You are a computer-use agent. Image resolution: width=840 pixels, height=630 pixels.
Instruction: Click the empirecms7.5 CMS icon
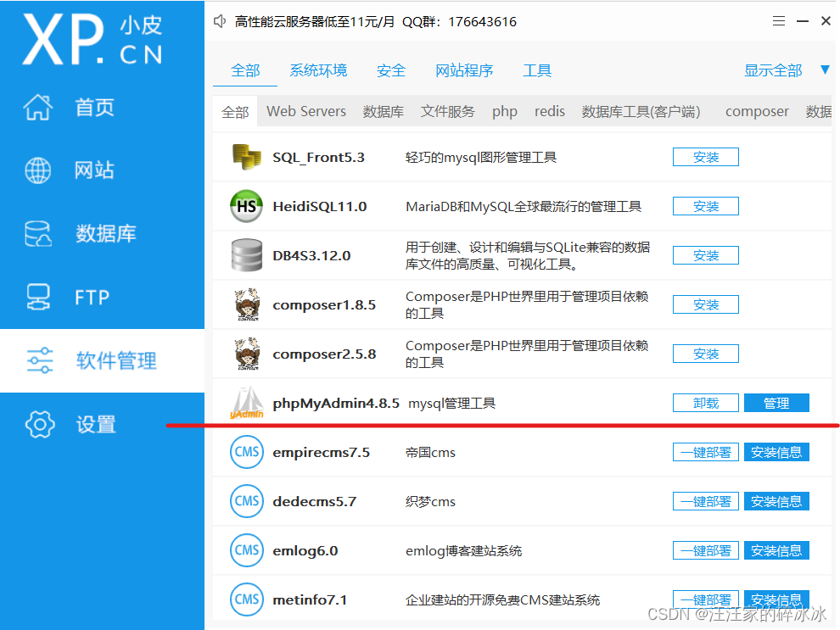click(x=246, y=452)
